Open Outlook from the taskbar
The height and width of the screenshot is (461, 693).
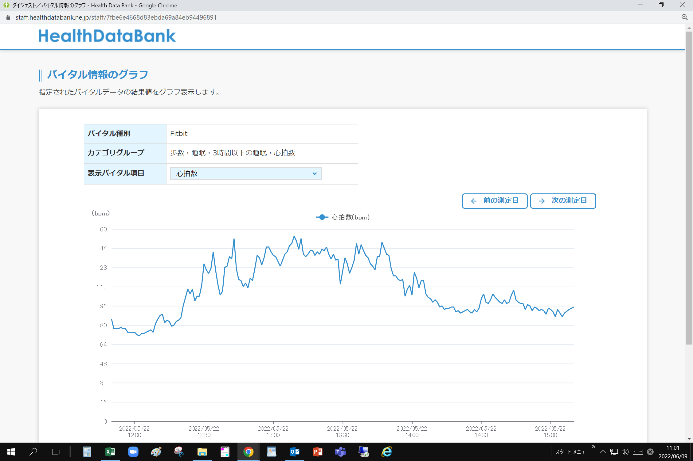coord(294,452)
